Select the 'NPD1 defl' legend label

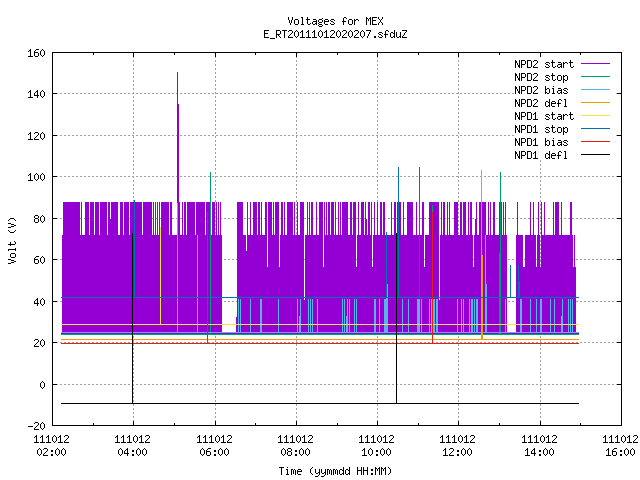(540, 156)
